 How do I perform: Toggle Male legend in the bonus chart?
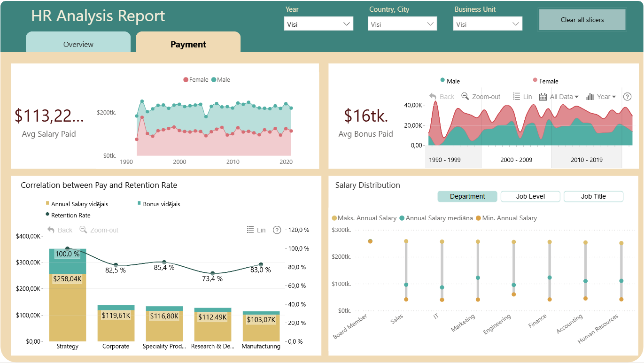click(x=450, y=81)
